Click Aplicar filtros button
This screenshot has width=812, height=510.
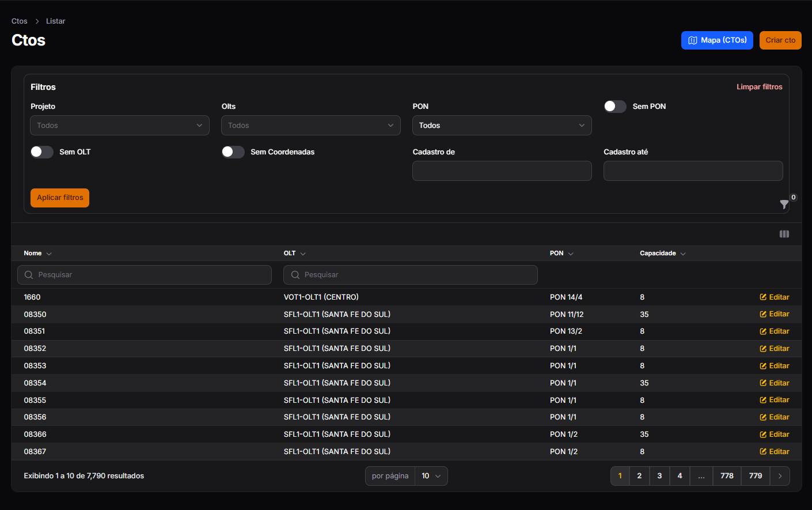(60, 198)
